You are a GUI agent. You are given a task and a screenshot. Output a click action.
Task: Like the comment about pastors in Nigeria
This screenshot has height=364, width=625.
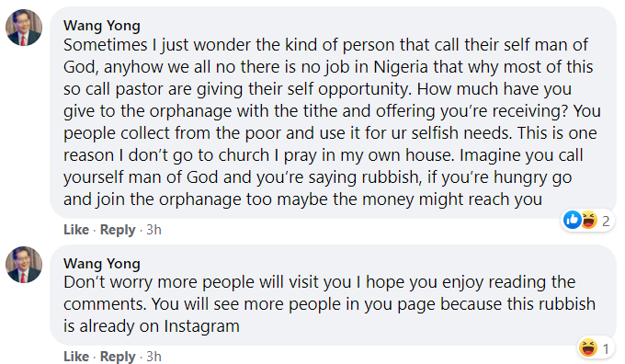pyautogui.click(x=76, y=230)
